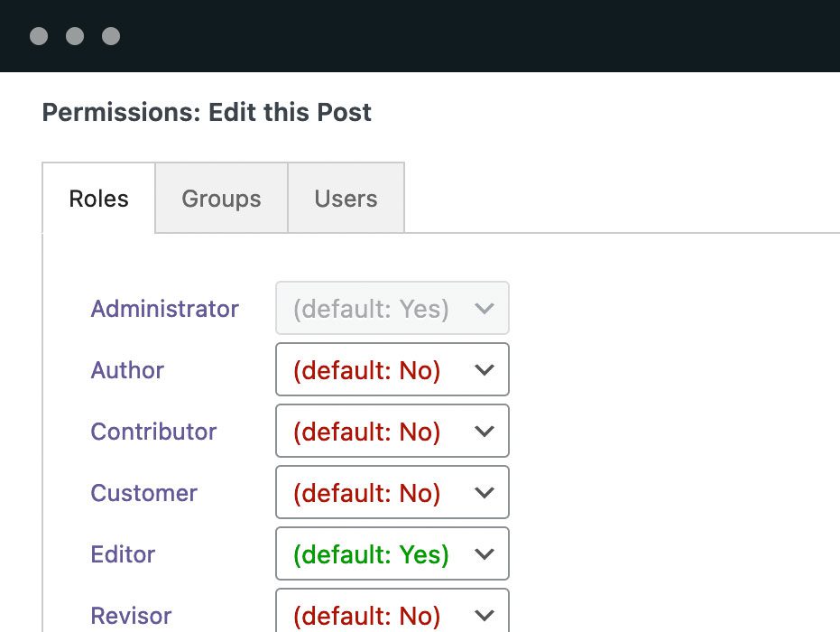Viewport: 840px width, 632px height.
Task: Open the Editor permission dropdown
Action: pos(392,553)
